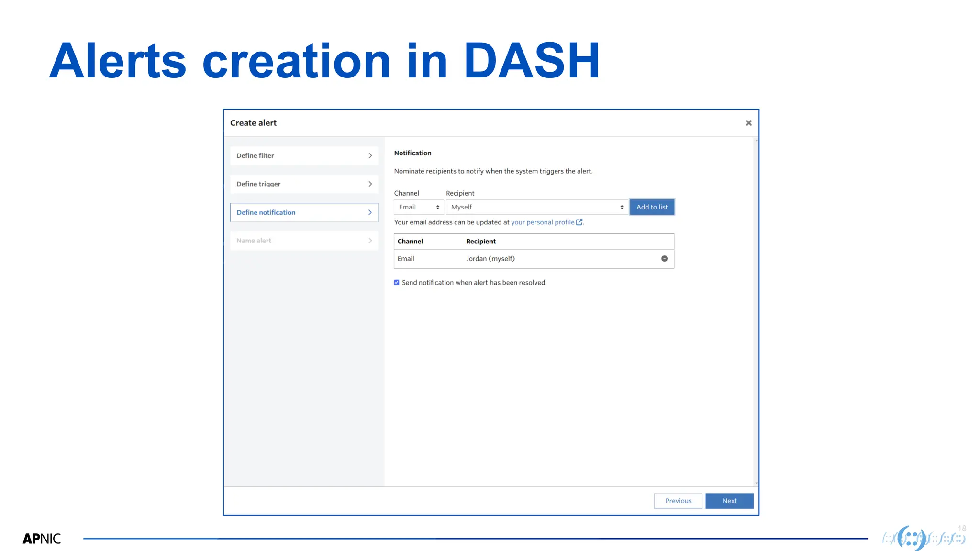Click the Channel column header in table
This screenshot has width=980, height=551.
[410, 242]
